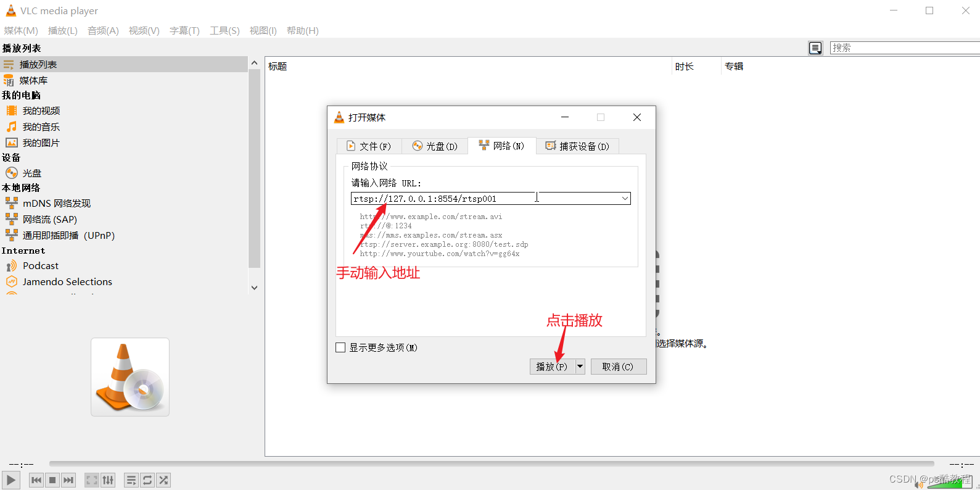
Task: Stop playback with the stop button
Action: (x=52, y=480)
